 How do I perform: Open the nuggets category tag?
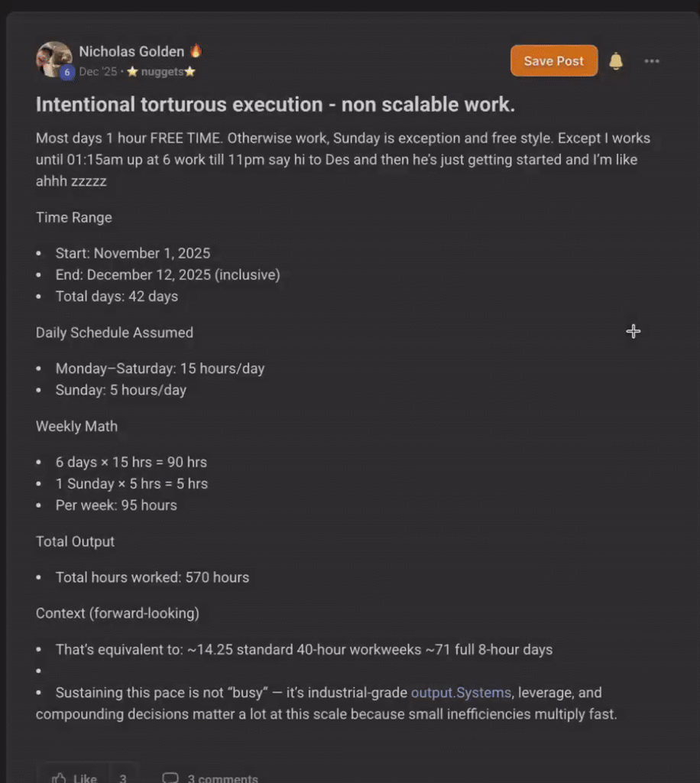pos(161,72)
